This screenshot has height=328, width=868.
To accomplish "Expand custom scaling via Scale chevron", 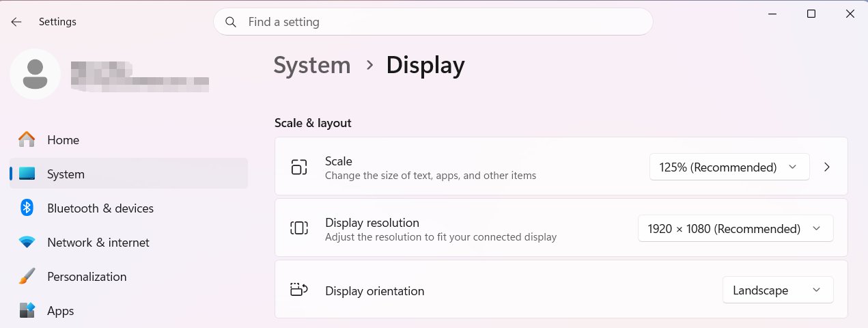I will [827, 167].
